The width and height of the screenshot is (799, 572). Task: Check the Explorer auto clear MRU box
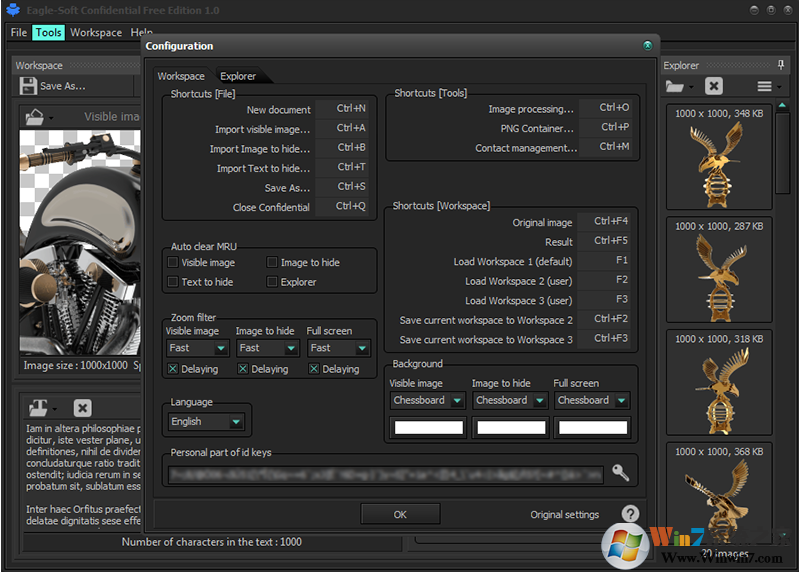coord(272,282)
